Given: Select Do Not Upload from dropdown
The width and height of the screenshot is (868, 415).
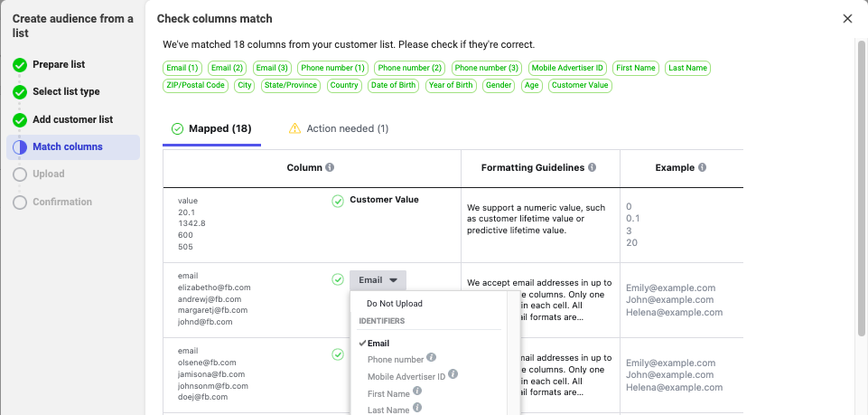Looking at the screenshot, I should (x=394, y=304).
